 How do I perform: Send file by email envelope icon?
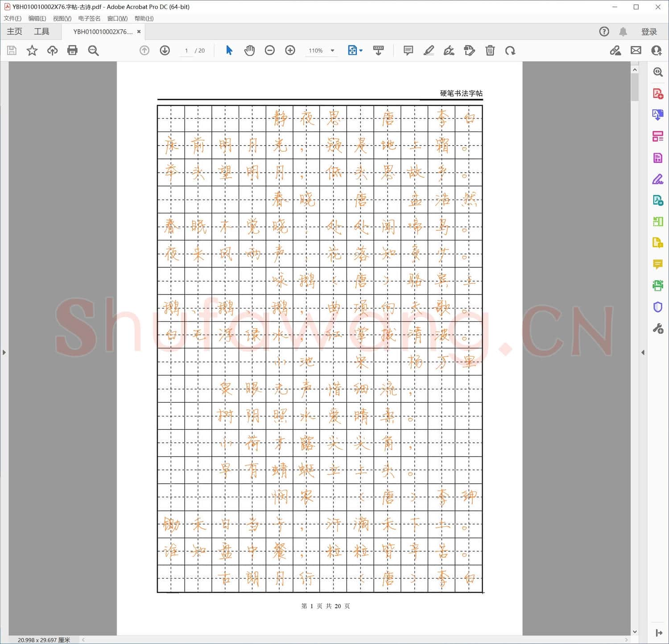636,50
